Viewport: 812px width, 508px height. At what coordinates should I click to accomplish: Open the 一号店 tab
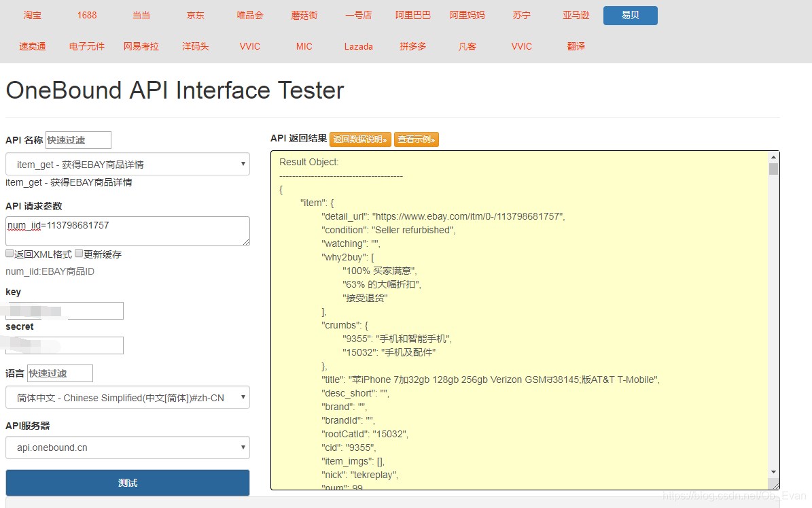(358, 16)
